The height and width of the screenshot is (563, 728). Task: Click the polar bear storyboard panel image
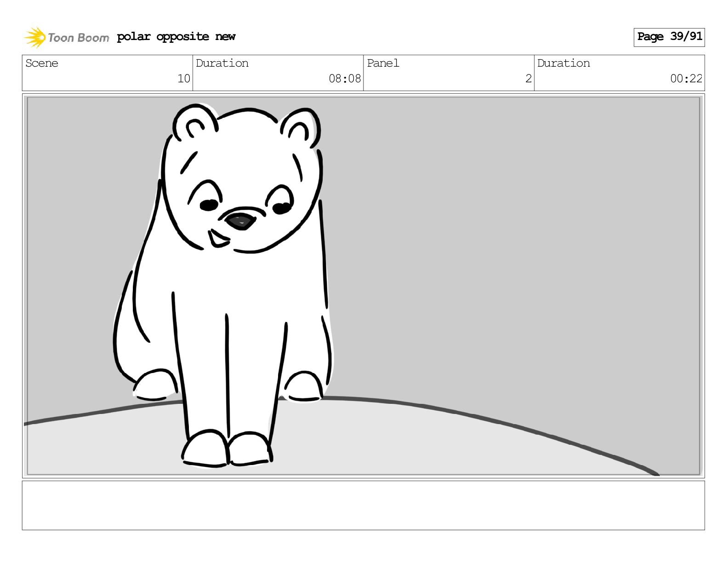pos(364,286)
